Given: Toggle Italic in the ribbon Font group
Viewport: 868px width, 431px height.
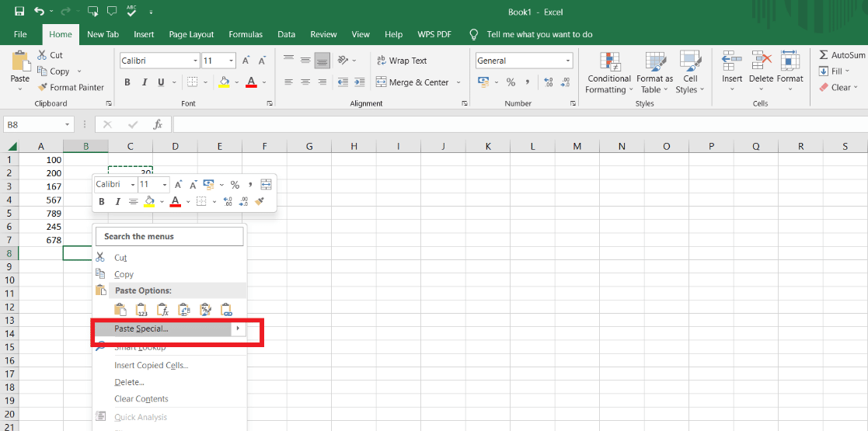Looking at the screenshot, I should click(x=145, y=82).
